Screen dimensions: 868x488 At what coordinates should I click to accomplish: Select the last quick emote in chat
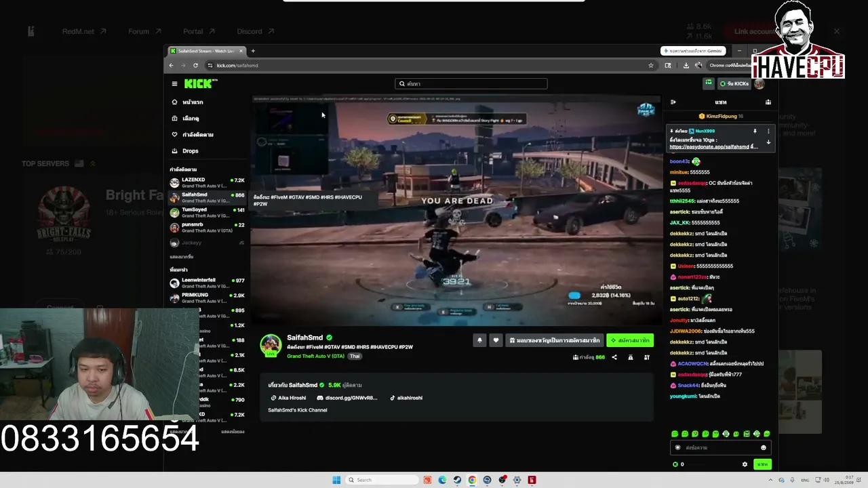pyautogui.click(x=767, y=434)
